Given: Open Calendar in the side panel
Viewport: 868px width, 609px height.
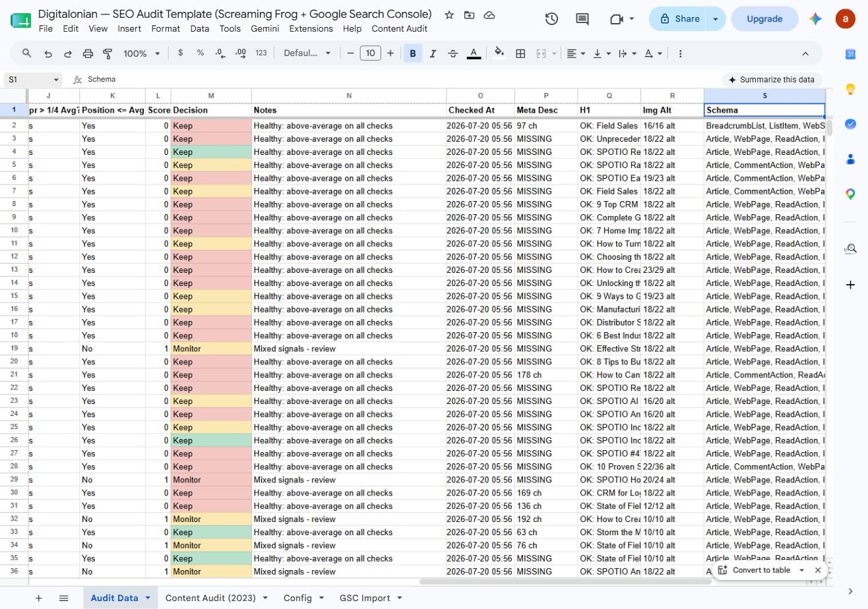Looking at the screenshot, I should tap(850, 54).
